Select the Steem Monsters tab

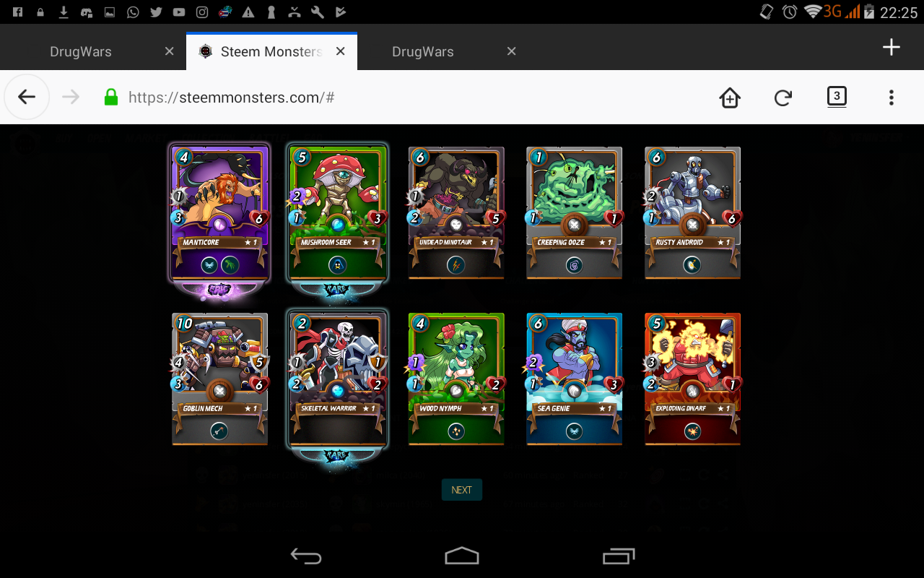click(271, 52)
